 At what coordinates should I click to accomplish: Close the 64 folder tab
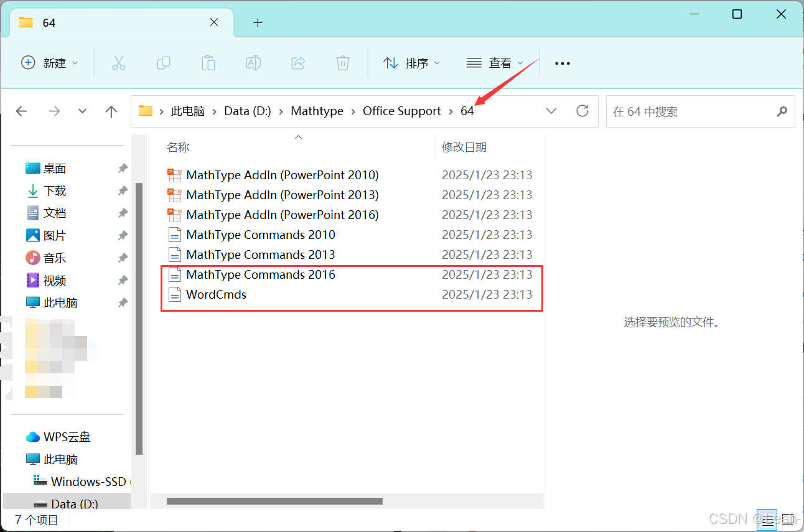pyautogui.click(x=213, y=22)
